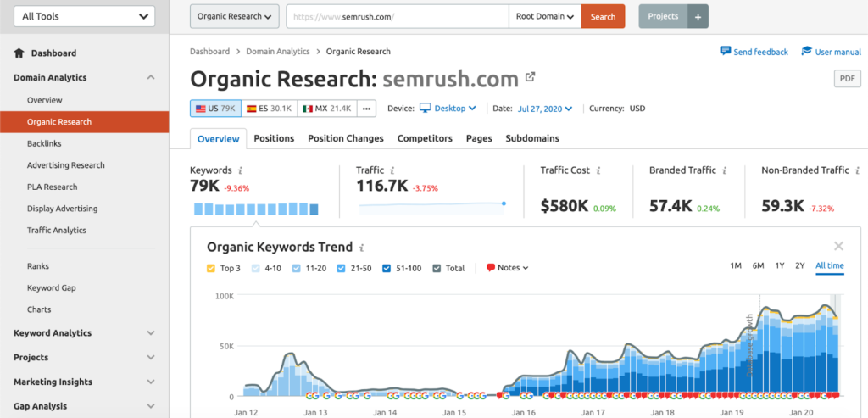Click the plus icon beside Projects button
The width and height of the screenshot is (868, 418).
[x=698, y=16]
